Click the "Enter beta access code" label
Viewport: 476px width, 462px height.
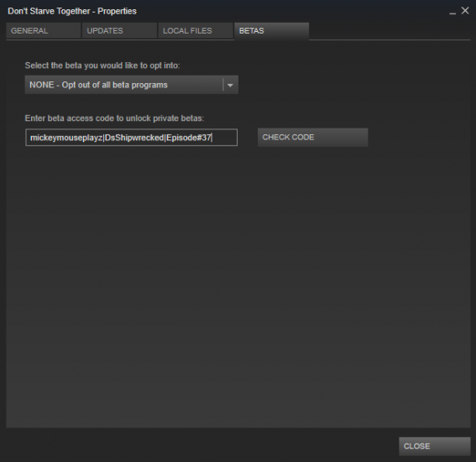coord(114,118)
